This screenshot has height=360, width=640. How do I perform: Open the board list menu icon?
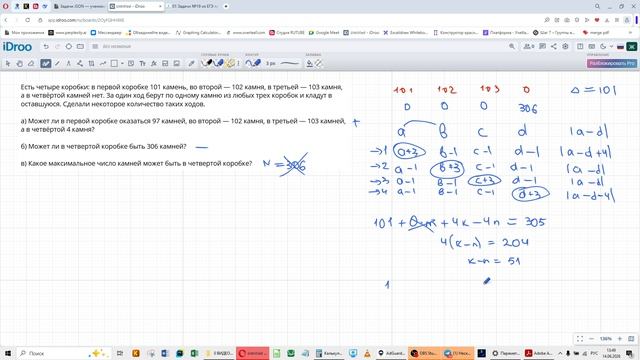(x=95, y=47)
